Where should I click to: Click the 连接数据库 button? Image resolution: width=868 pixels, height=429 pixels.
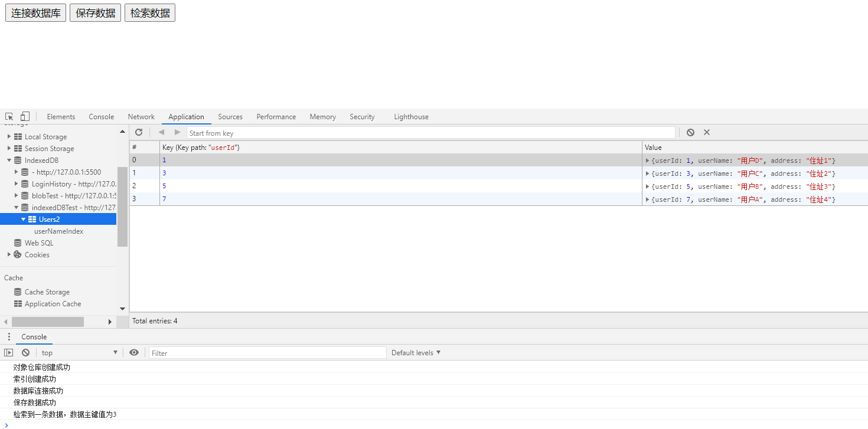(x=35, y=13)
